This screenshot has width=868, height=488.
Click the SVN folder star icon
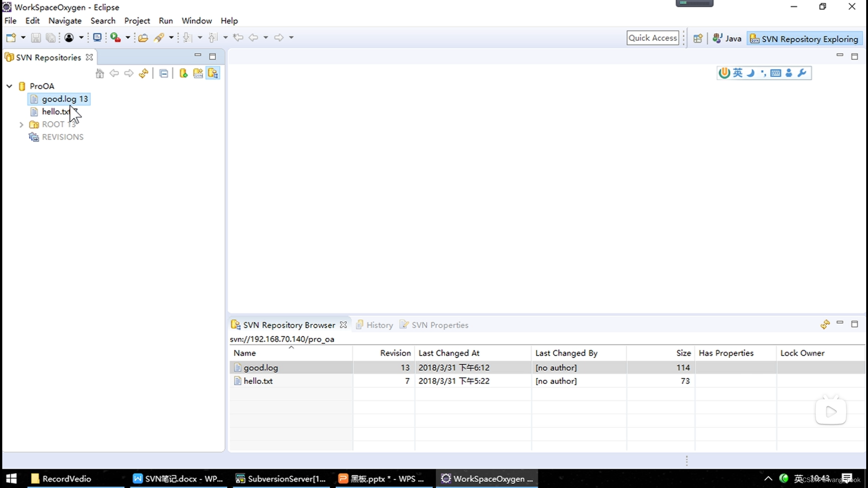(x=198, y=73)
